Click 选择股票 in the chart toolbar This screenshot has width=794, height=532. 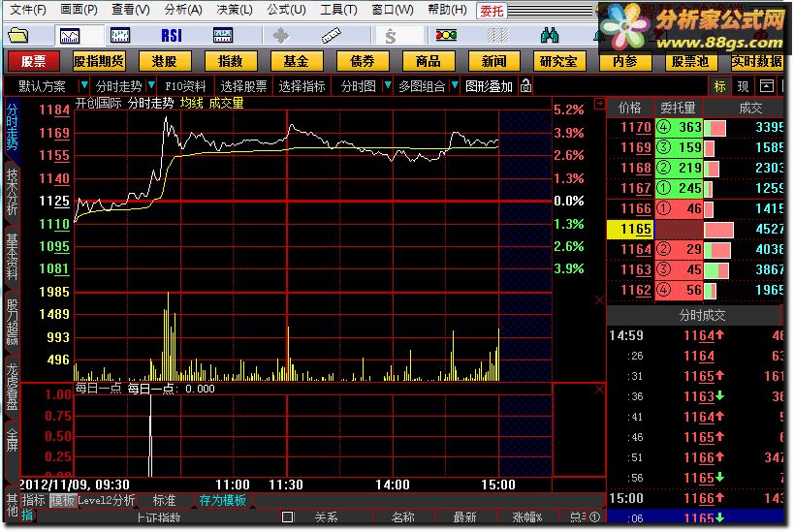243,86
